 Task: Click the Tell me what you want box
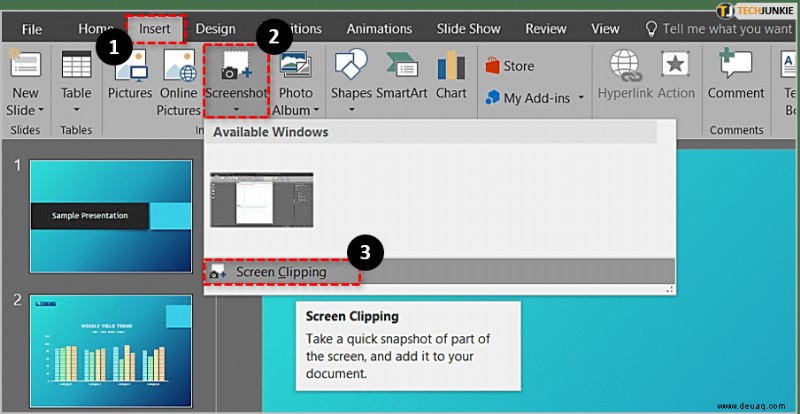(719, 29)
